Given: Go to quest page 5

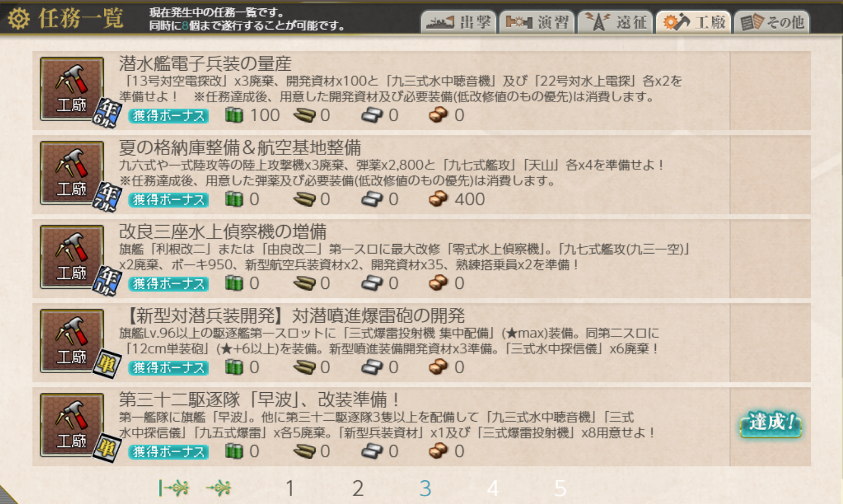Looking at the screenshot, I should (x=560, y=489).
